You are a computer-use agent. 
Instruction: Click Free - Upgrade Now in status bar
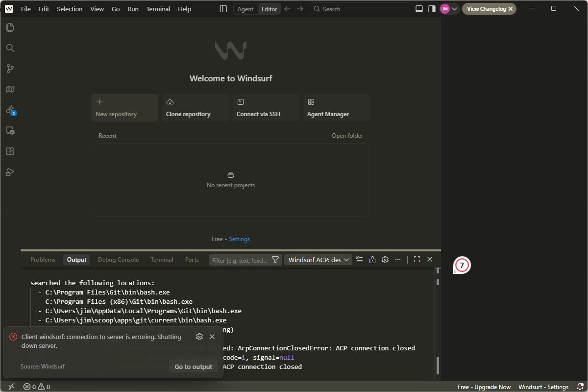click(484, 387)
